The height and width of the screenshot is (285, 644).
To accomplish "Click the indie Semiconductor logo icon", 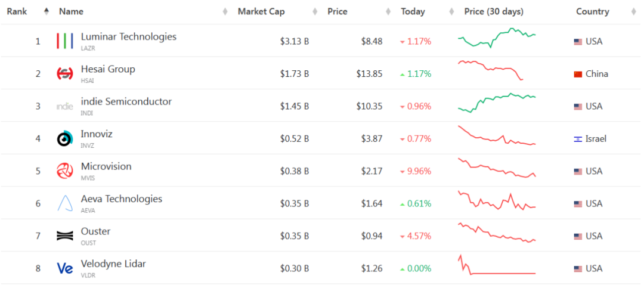I will (65, 106).
